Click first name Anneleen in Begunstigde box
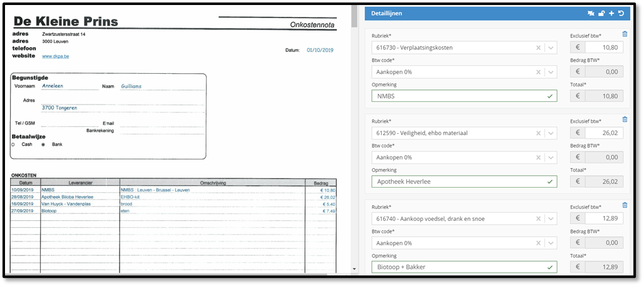The width and height of the screenshot is (644, 286). point(53,86)
